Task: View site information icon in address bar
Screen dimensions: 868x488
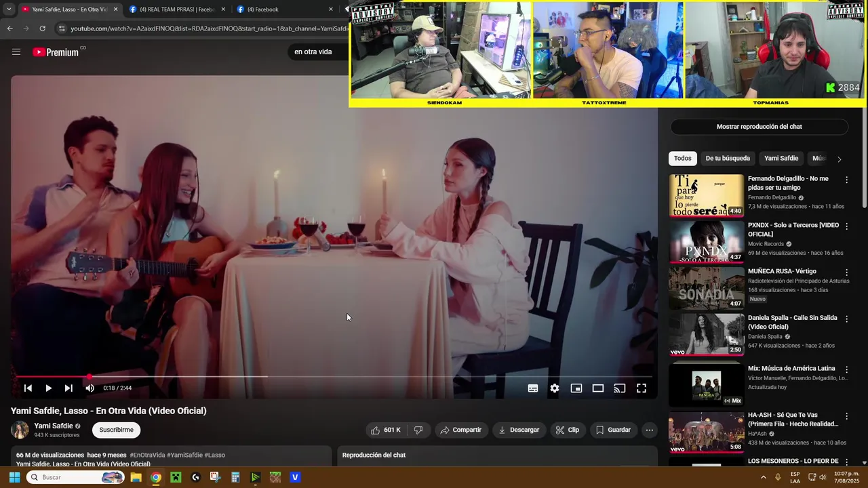Action: [62, 28]
